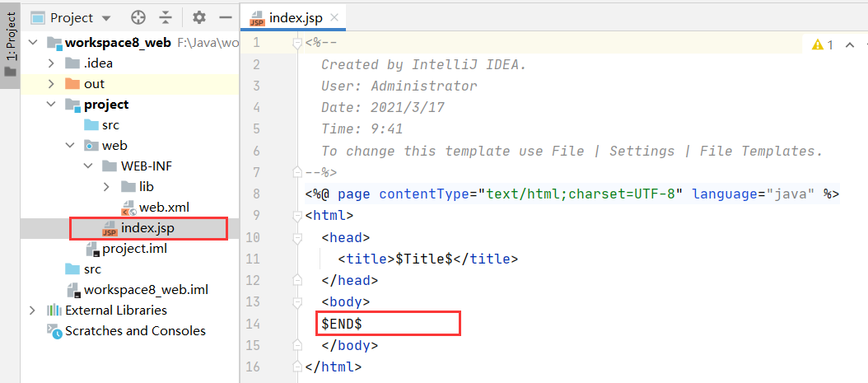The height and width of the screenshot is (383, 868).
Task: Click the fold marker on line 1
Action: [298, 43]
